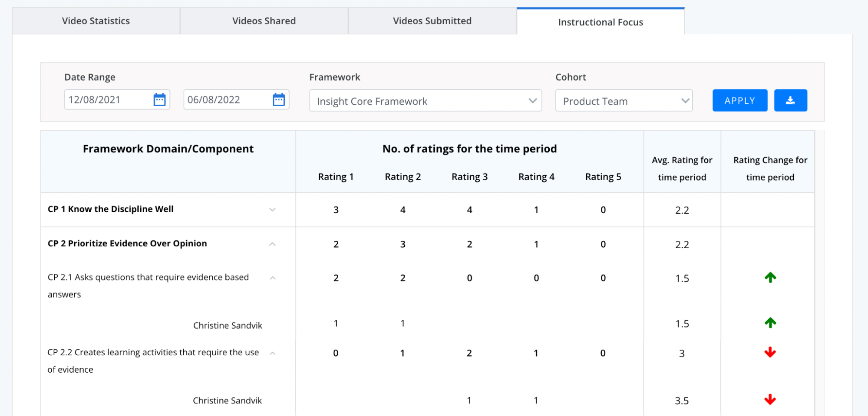Open the end date calendar picker
This screenshot has width=868, height=416.
(279, 100)
